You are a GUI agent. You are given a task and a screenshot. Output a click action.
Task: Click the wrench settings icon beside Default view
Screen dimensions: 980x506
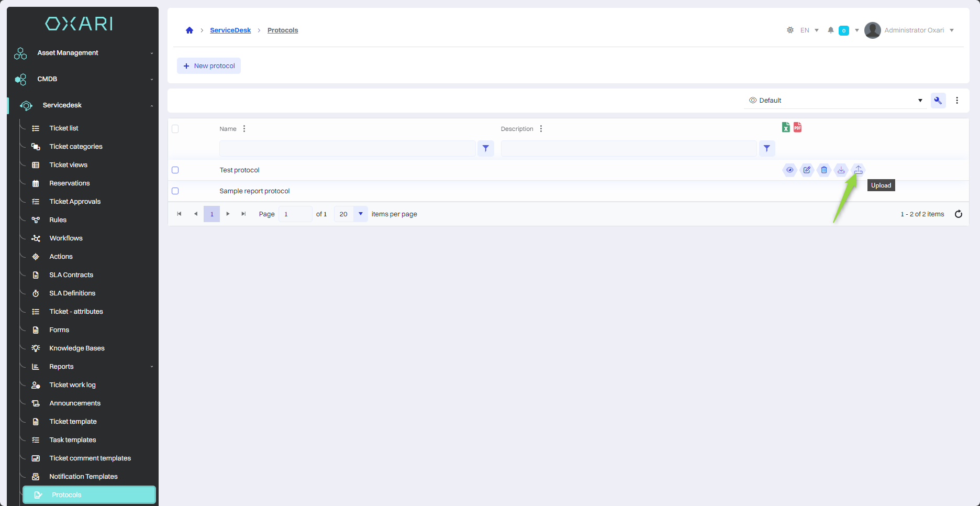coord(938,101)
